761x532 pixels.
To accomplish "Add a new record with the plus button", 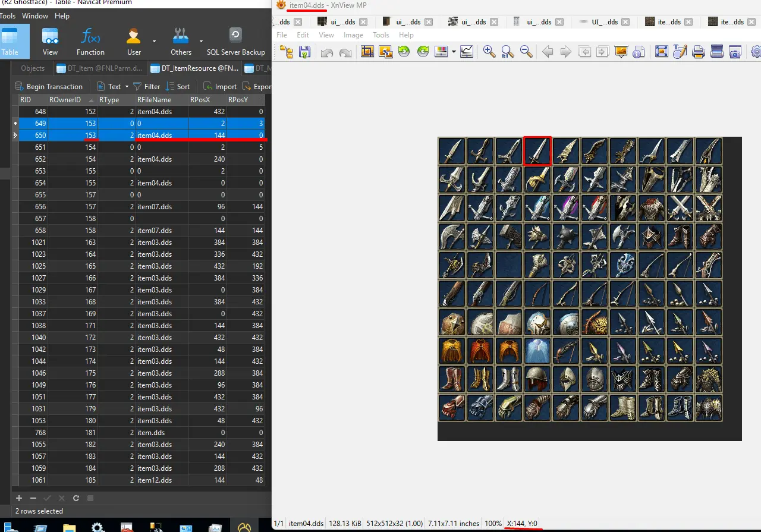I will point(19,498).
